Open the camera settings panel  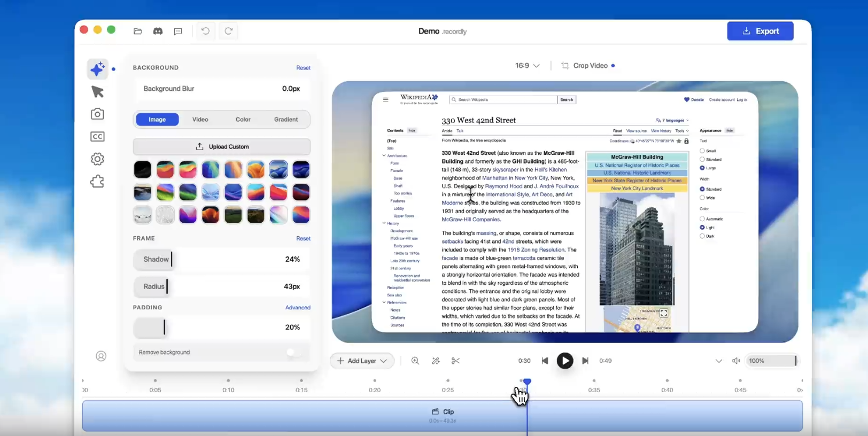(x=97, y=114)
